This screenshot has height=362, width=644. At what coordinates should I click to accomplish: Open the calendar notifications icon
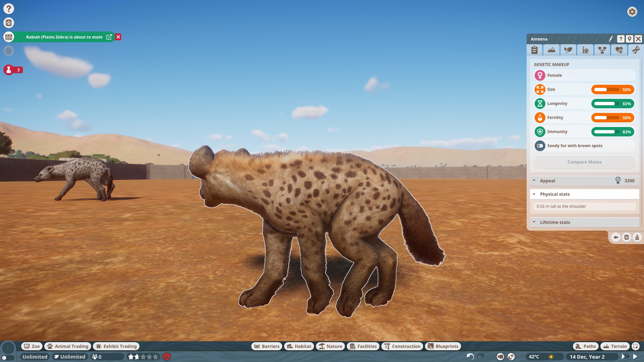click(x=9, y=37)
